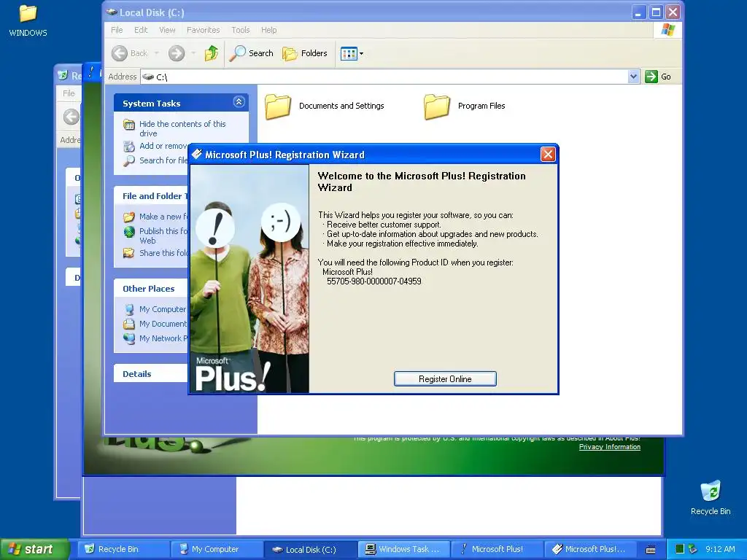Open the Back history dropdown arrow
Image resolution: width=747 pixels, height=560 pixels.
point(156,53)
